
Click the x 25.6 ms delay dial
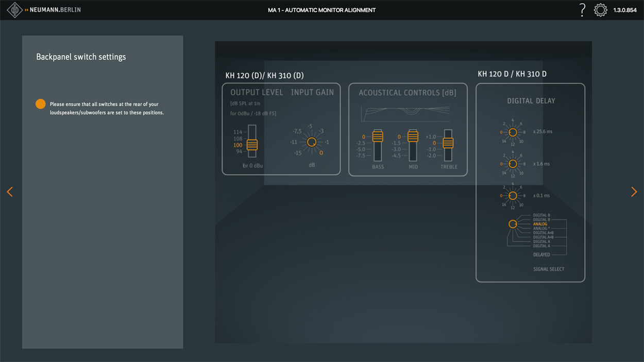tap(513, 132)
